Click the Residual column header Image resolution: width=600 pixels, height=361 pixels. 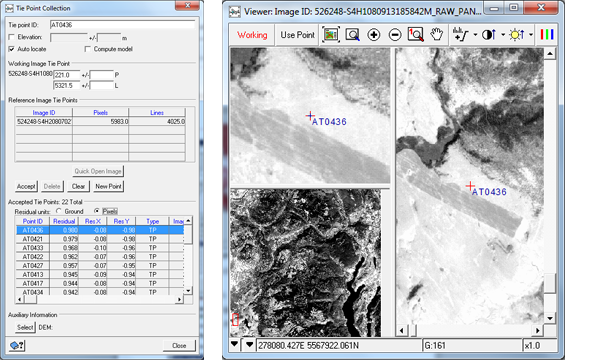pyautogui.click(x=64, y=221)
